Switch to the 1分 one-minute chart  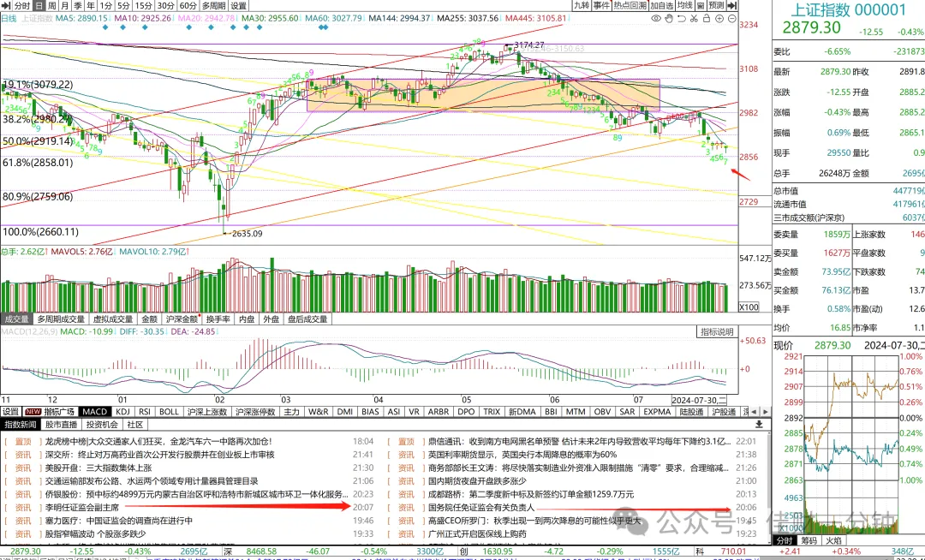click(105, 5)
